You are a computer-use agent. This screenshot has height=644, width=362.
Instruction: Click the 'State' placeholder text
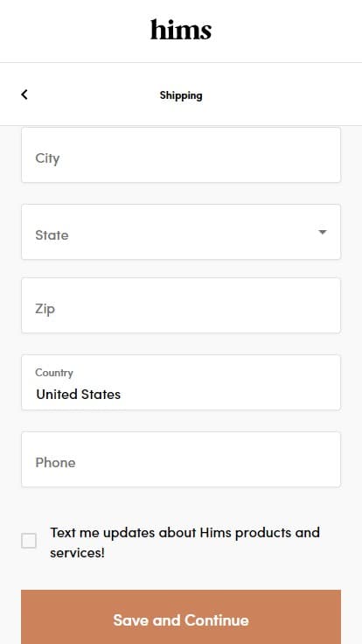pyautogui.click(x=52, y=234)
